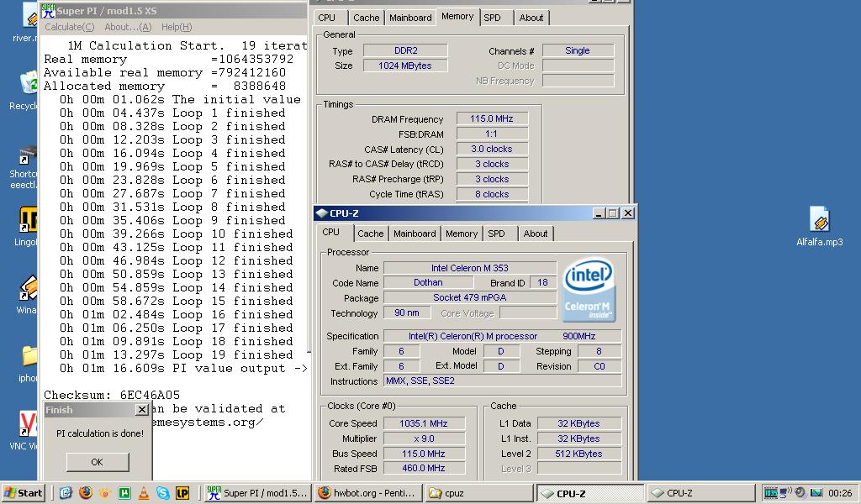Click the CPU-Z title bar icon
861x504 pixels.
[x=322, y=213]
